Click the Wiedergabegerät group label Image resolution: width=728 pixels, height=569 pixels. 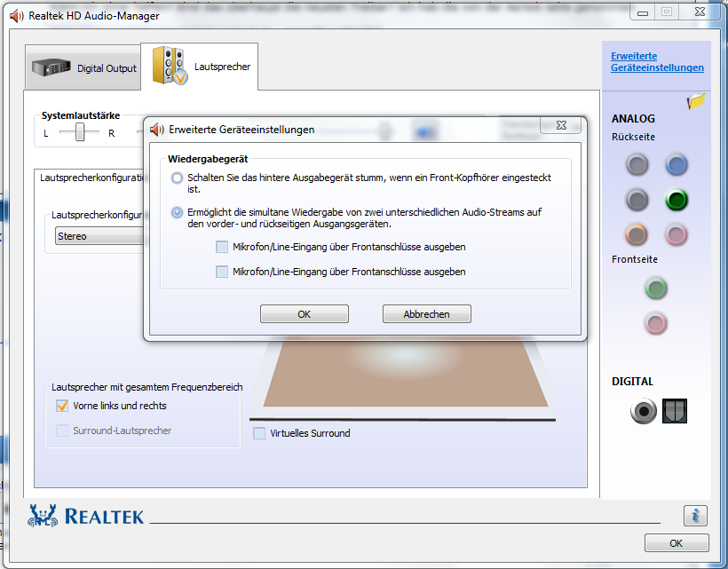tap(208, 159)
